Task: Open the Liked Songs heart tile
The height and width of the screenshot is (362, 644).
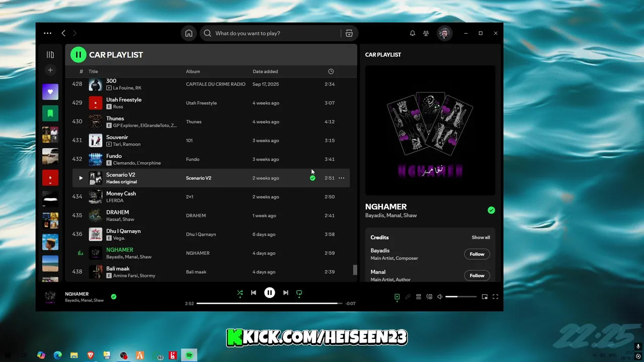Action: click(50, 92)
